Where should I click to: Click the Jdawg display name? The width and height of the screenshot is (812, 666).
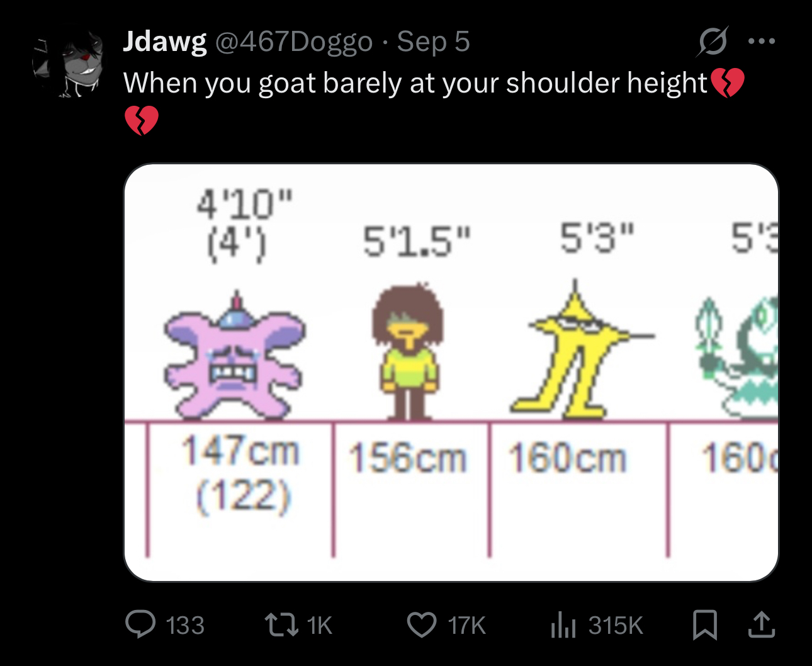point(164,42)
